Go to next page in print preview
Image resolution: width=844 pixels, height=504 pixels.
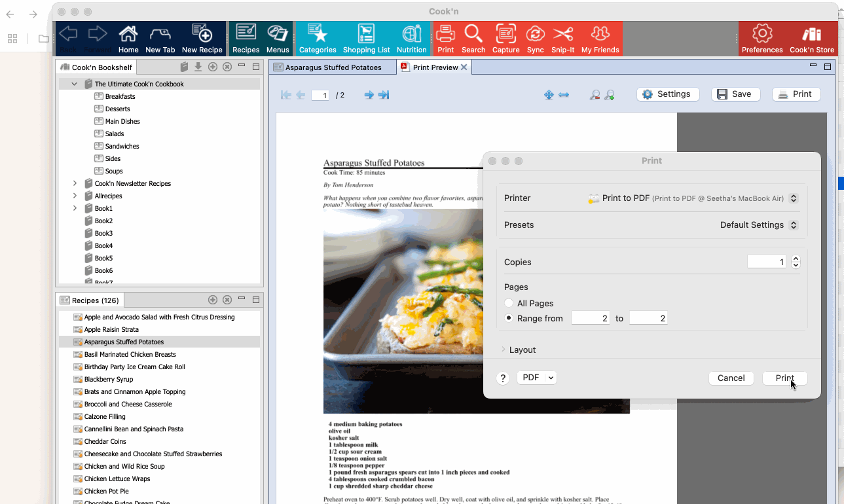coord(369,95)
